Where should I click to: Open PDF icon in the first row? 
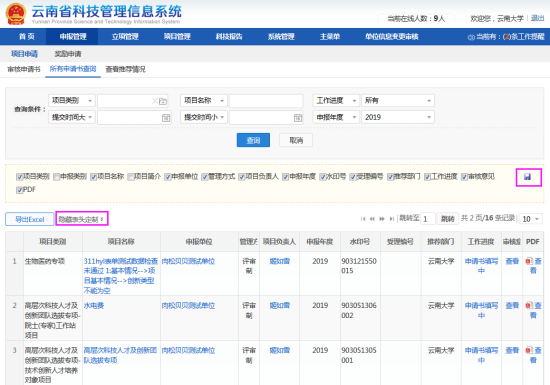click(x=528, y=261)
